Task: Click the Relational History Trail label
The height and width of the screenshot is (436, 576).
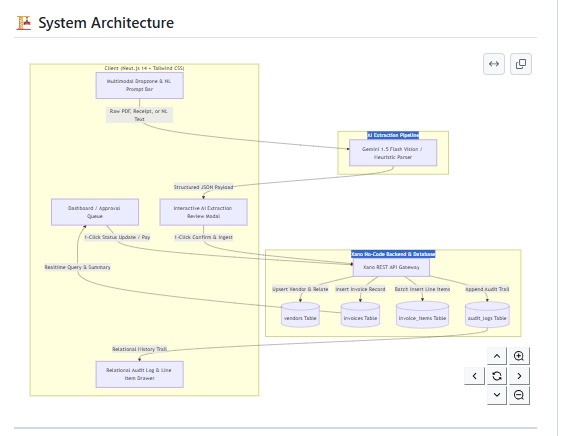Action: click(140, 349)
